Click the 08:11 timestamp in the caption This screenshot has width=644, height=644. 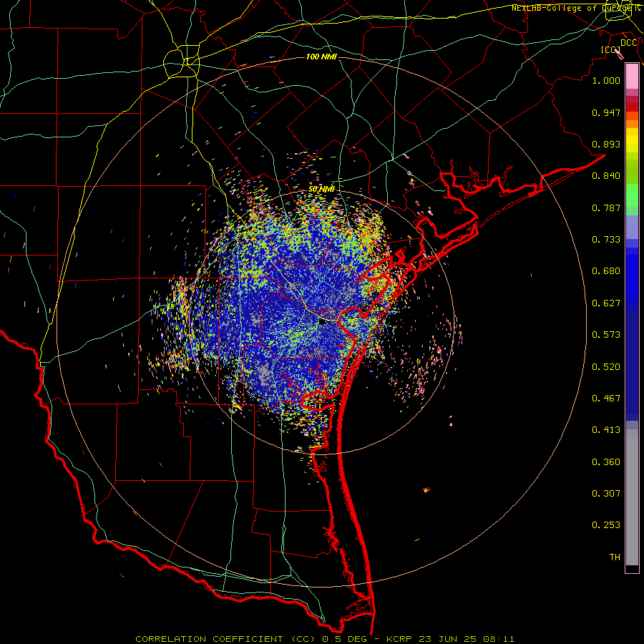tap(498, 639)
